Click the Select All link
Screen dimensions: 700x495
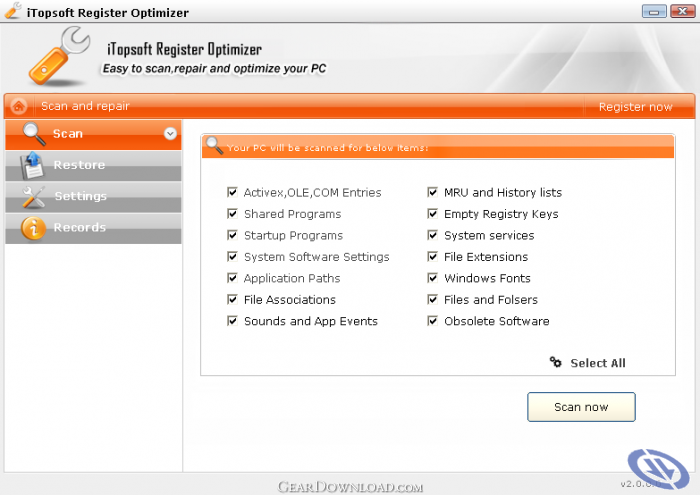pyautogui.click(x=597, y=363)
